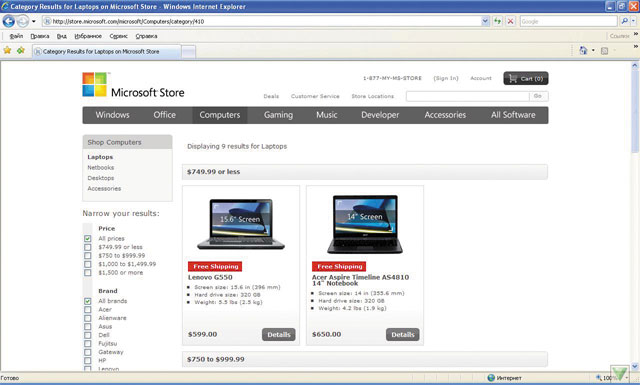640x385 pixels.
Task: Click the browser Forward arrow button
Action: coord(23,21)
